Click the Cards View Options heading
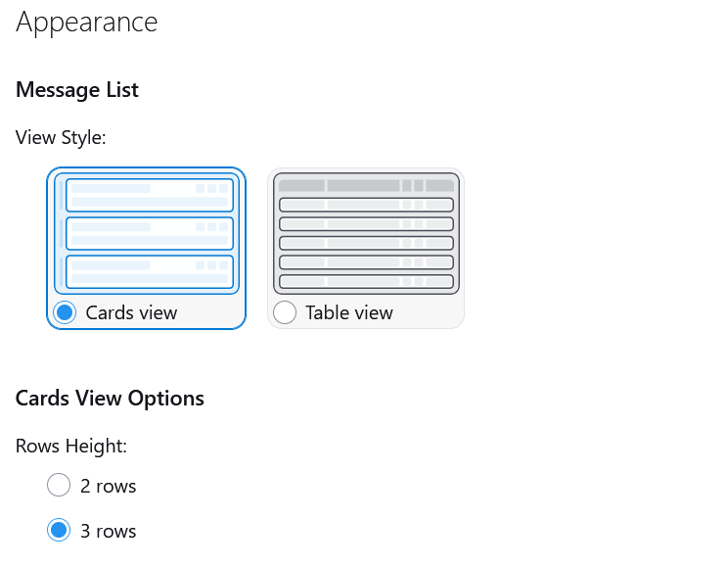 coord(110,399)
